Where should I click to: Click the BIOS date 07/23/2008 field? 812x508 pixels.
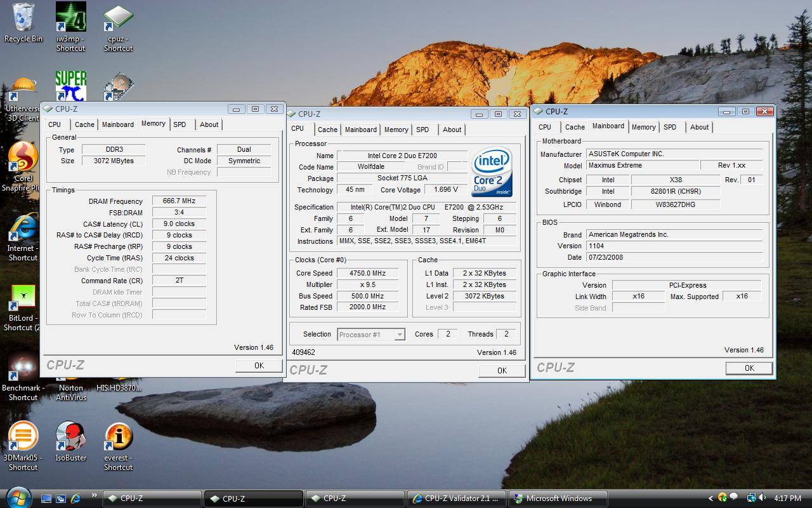(x=674, y=257)
